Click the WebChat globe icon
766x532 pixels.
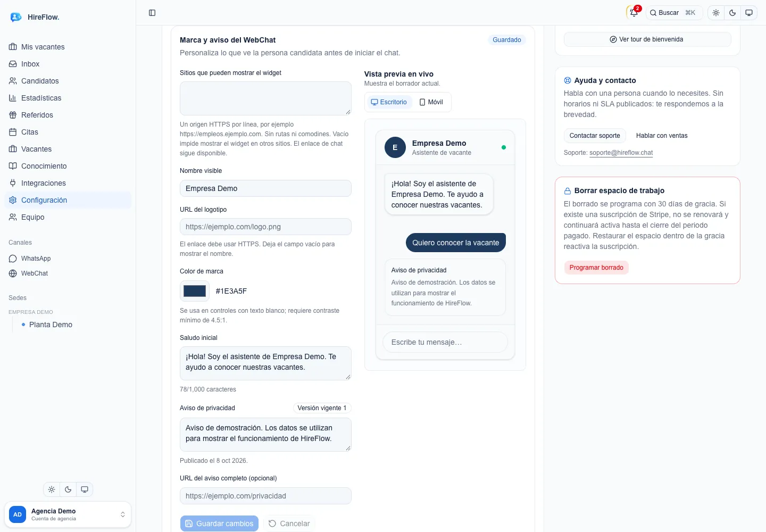pyautogui.click(x=13, y=273)
